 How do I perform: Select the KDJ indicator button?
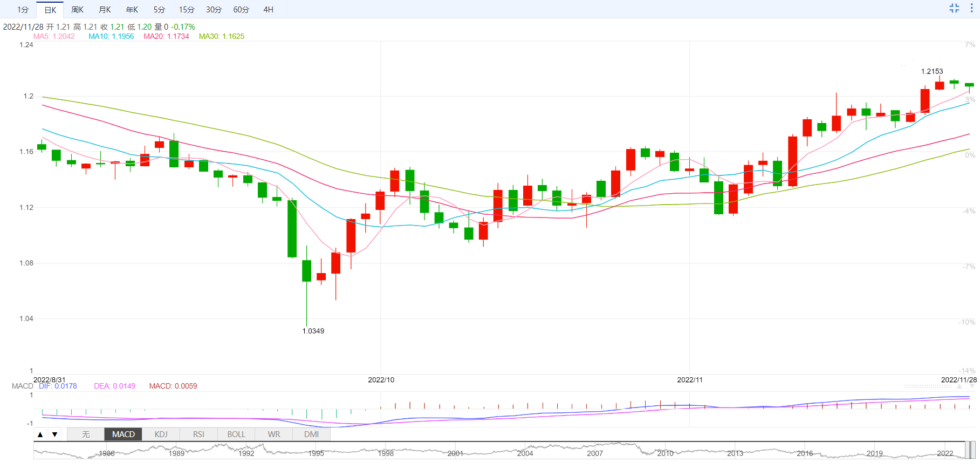coord(161,434)
